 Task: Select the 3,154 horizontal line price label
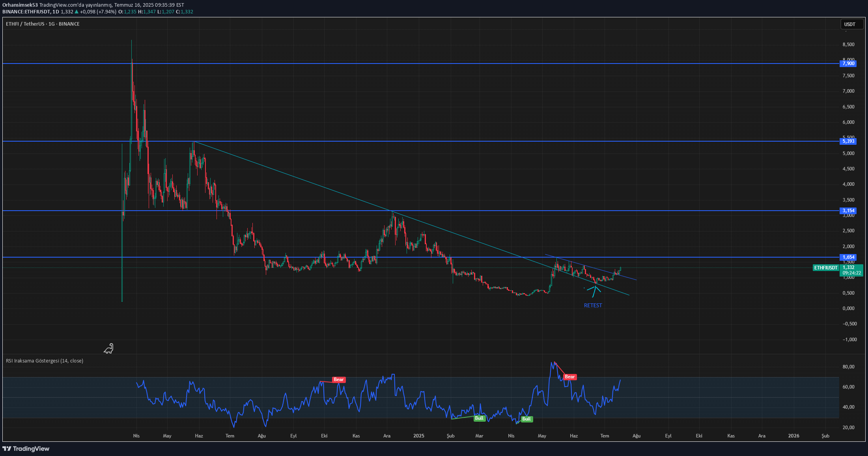coord(848,211)
